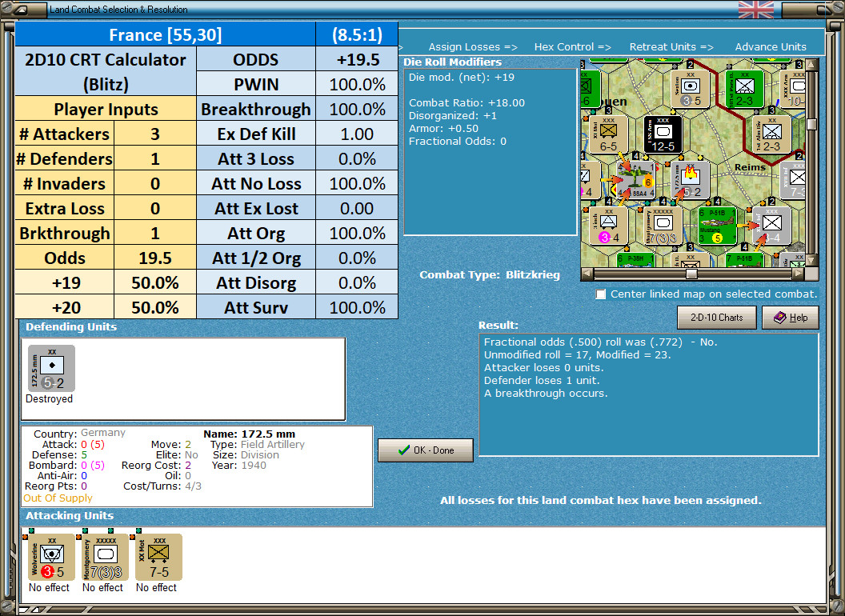Click the 3-5 artillery counter at map top
The image size is (845, 616).
point(691,89)
